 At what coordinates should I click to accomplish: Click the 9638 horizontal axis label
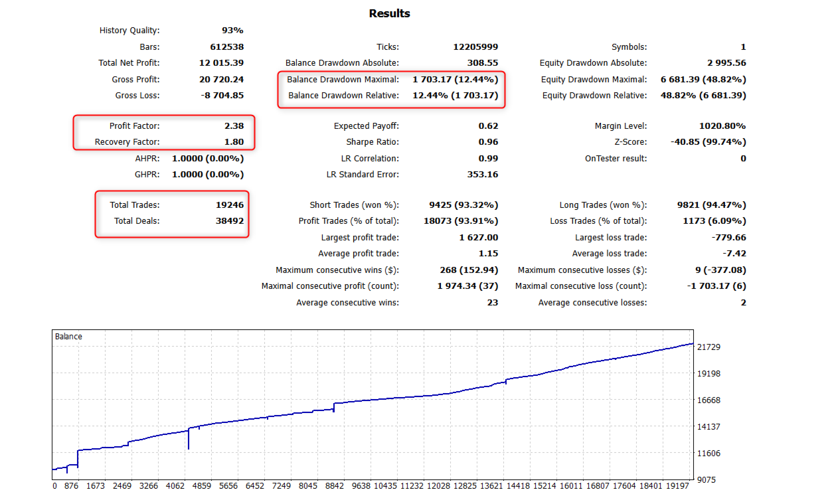coord(361,486)
